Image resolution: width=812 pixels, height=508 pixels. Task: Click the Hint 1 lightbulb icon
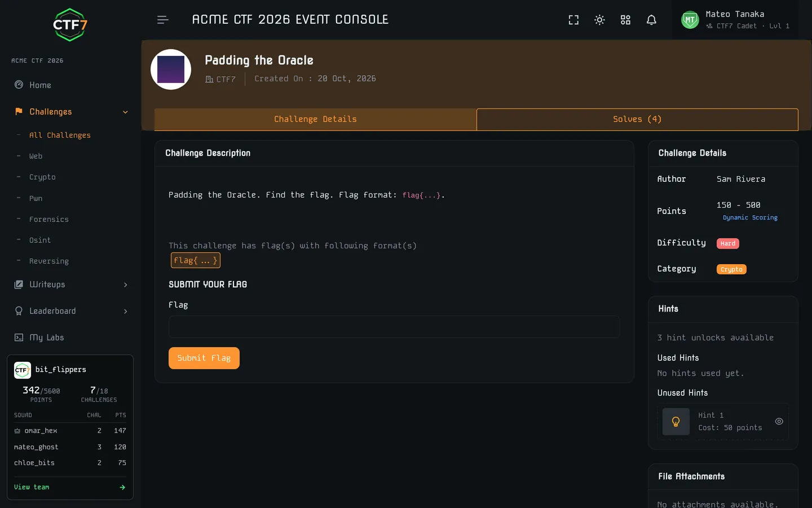click(x=676, y=422)
